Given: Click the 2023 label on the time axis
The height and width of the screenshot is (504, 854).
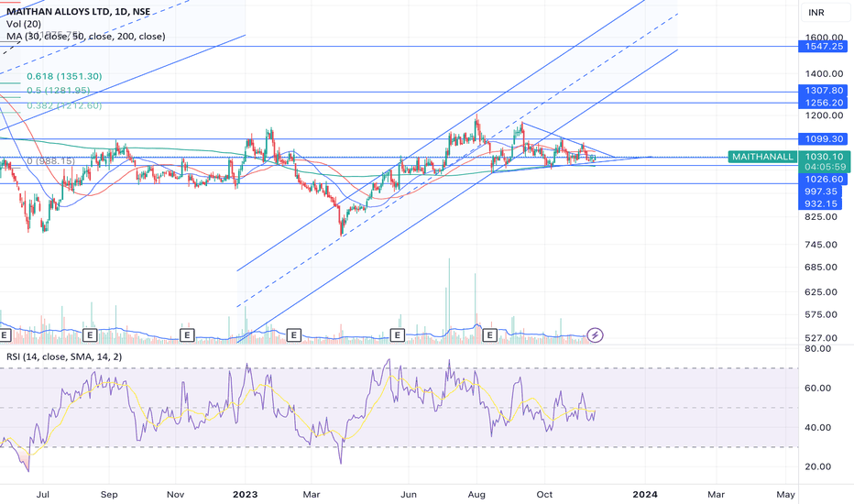Looking at the screenshot, I should (x=245, y=495).
